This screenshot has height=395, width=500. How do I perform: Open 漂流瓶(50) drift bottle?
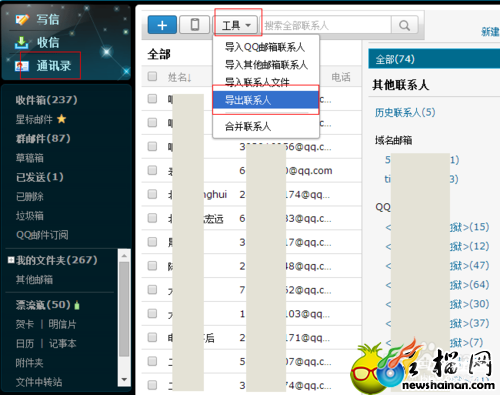click(x=43, y=305)
